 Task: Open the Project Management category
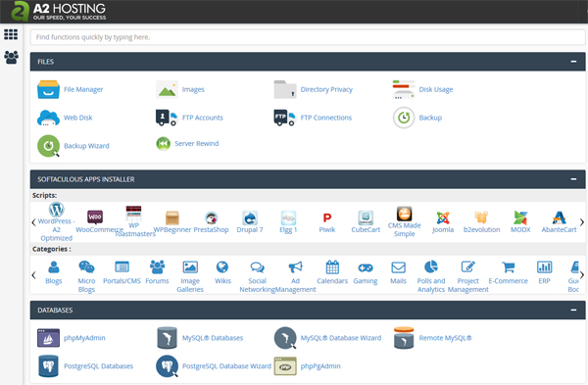pos(468,276)
